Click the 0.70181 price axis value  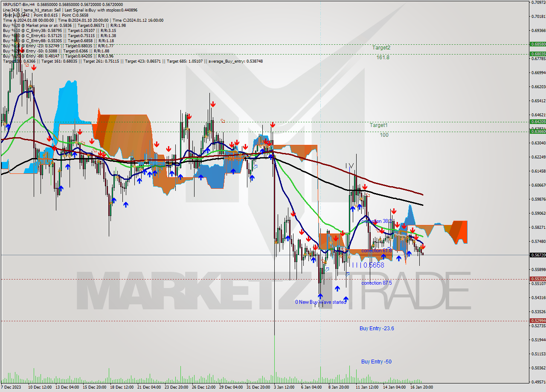538,17
